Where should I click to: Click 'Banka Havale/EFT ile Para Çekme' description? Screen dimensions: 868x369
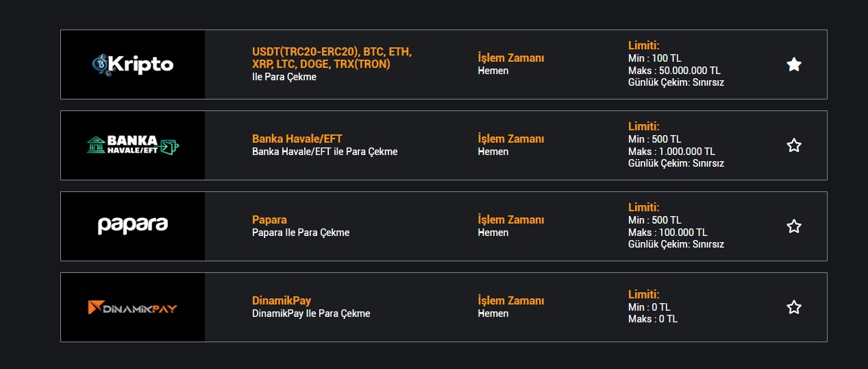(x=325, y=152)
